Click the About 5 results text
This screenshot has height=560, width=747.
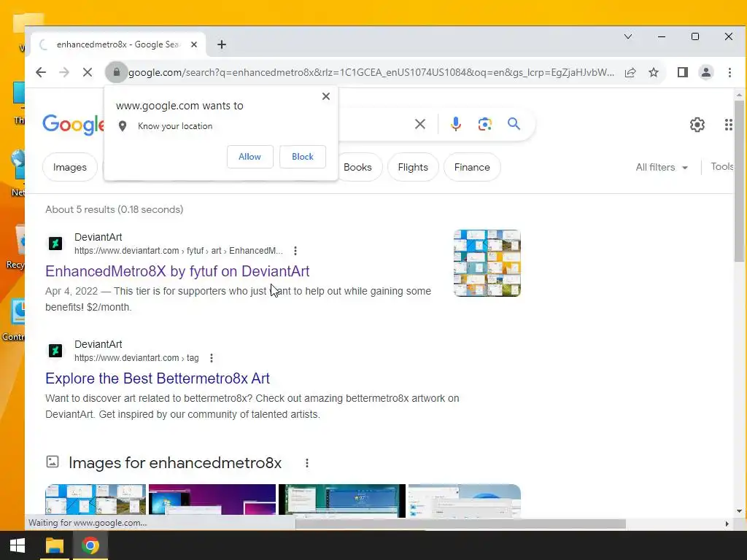[x=115, y=209]
